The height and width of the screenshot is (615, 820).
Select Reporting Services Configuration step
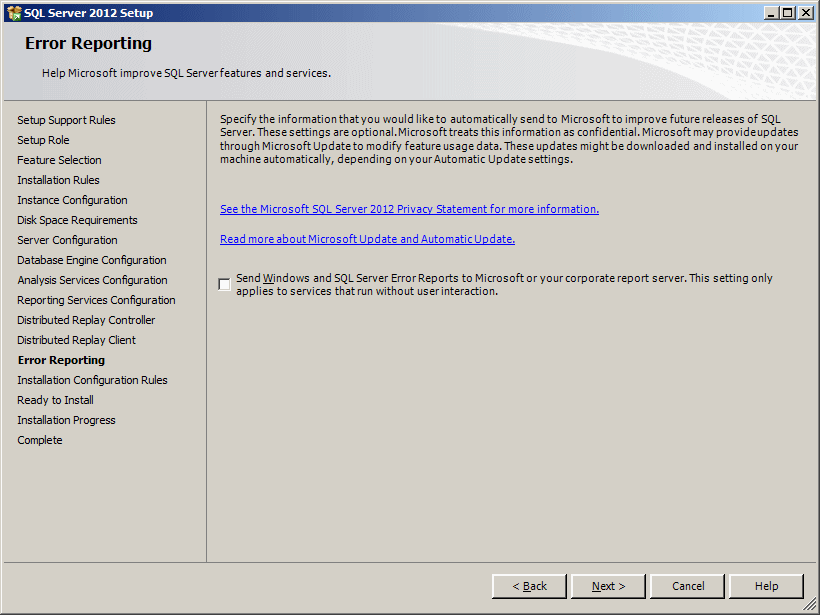[96, 300]
